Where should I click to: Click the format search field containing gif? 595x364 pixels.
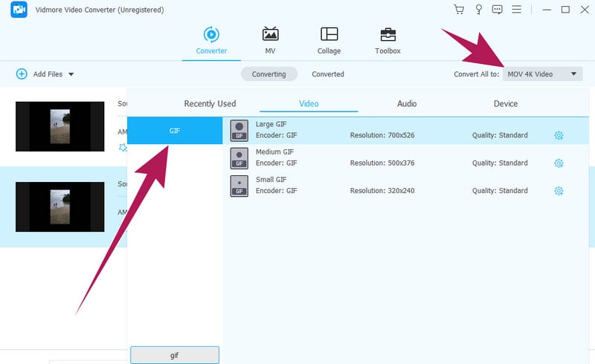[x=175, y=355]
